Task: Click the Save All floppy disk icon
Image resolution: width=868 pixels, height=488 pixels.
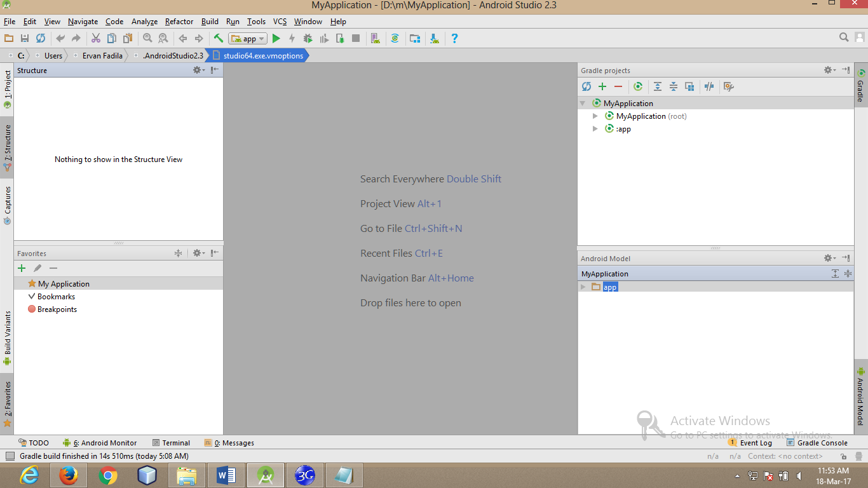Action: click(x=25, y=38)
